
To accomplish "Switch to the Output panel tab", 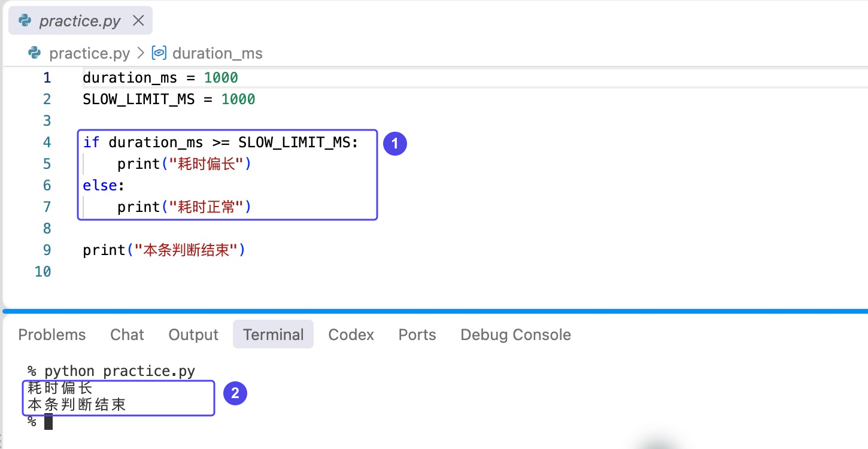I will [x=193, y=335].
